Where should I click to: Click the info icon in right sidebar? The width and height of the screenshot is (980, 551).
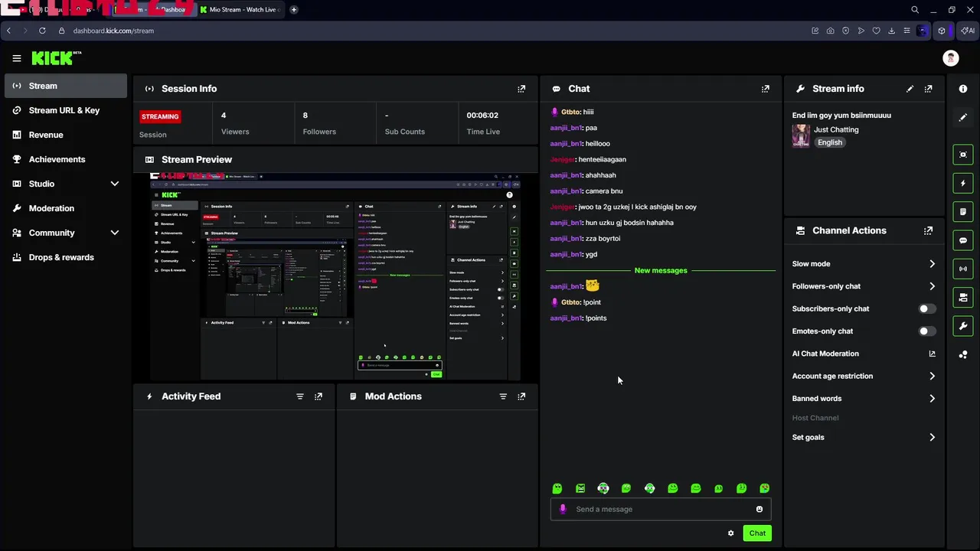pyautogui.click(x=963, y=89)
